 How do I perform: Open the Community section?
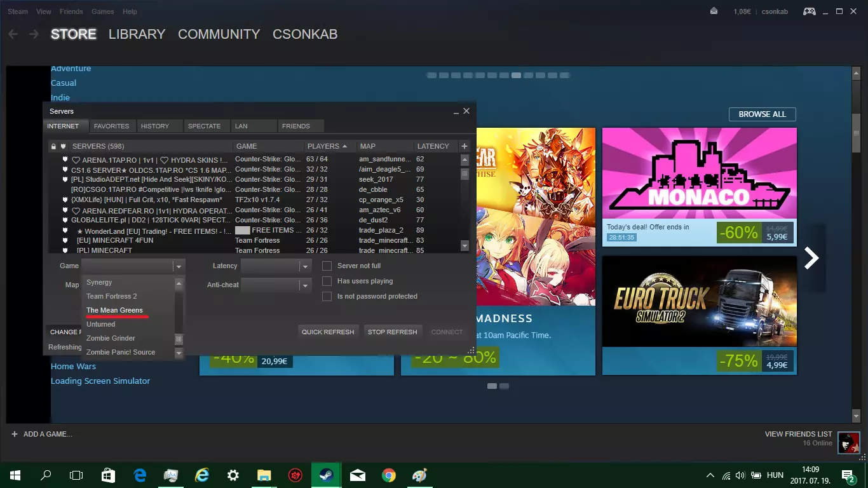219,34
